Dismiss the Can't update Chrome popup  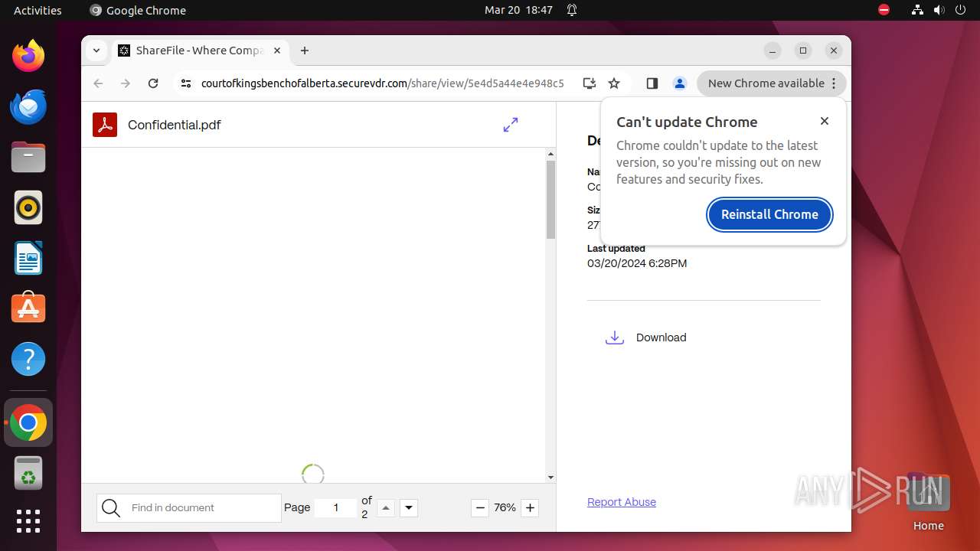click(825, 121)
